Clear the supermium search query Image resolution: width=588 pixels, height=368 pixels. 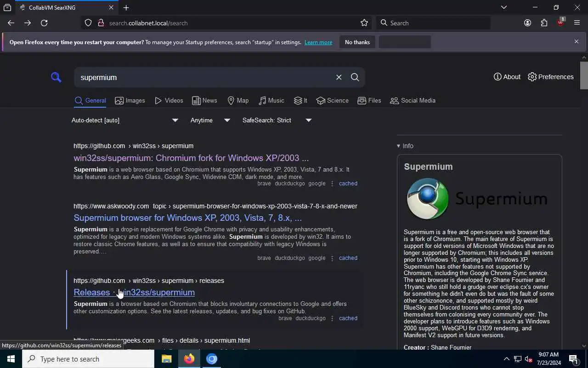coord(339,77)
